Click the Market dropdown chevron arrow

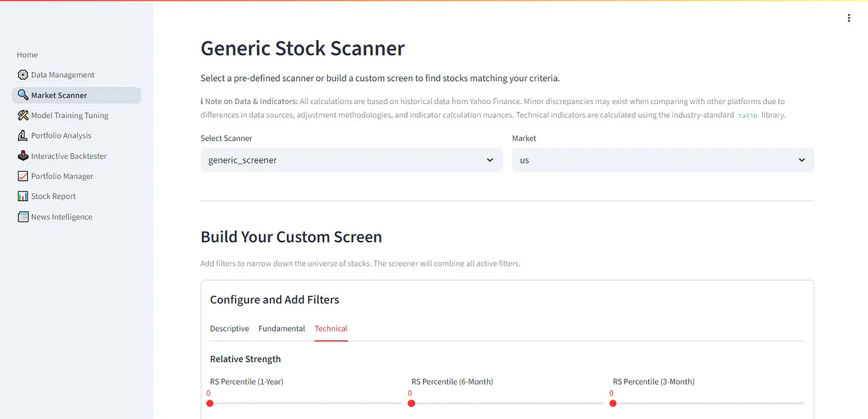tap(802, 160)
